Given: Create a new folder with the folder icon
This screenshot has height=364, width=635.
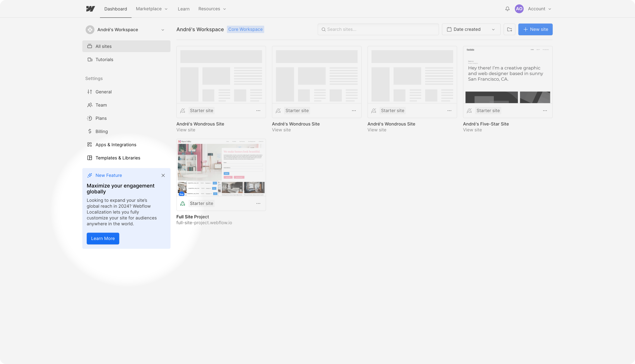Looking at the screenshot, I should coord(509,29).
